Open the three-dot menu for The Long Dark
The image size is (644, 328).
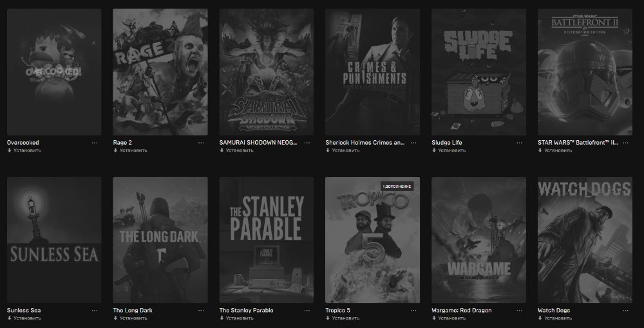pyautogui.click(x=201, y=311)
